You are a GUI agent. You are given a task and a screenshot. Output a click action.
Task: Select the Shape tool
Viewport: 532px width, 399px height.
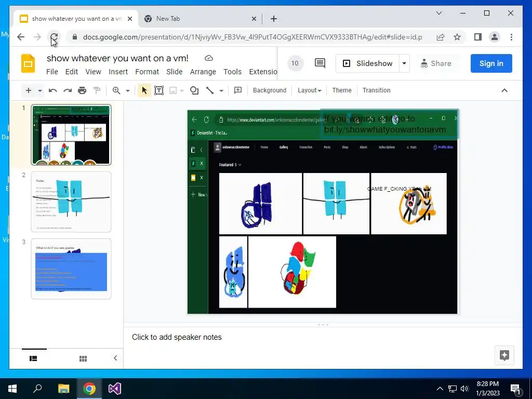(194, 90)
